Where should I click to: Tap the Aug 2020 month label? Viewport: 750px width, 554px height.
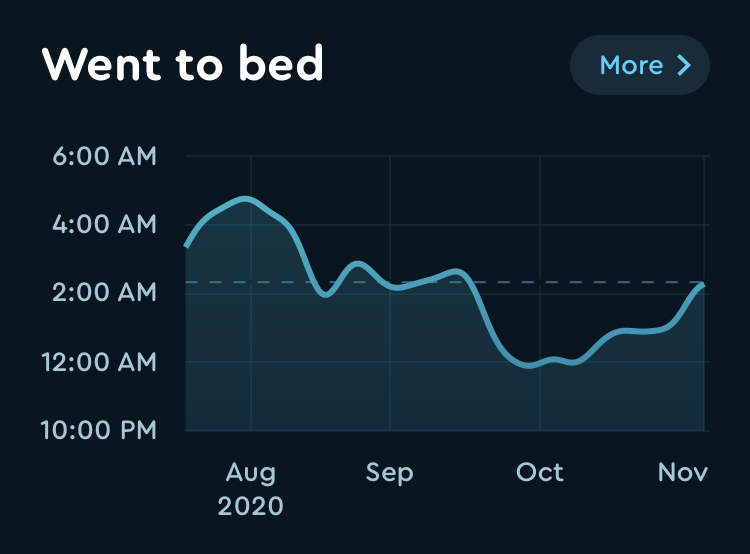click(251, 489)
